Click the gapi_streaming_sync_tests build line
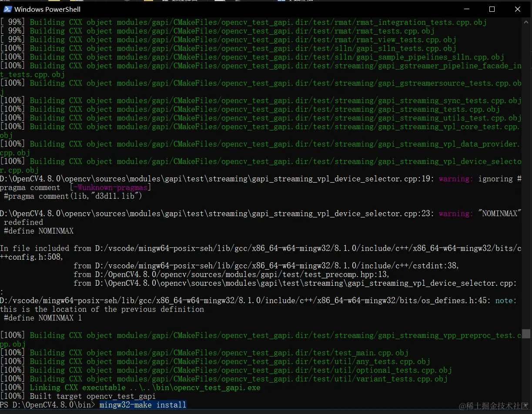Screen dimensions: 532x414 click(x=261, y=100)
